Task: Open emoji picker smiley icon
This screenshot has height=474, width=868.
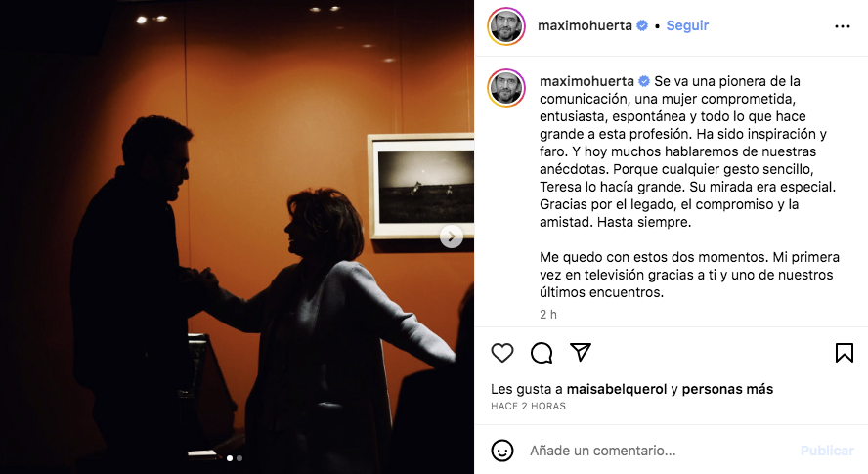Action: (x=502, y=451)
